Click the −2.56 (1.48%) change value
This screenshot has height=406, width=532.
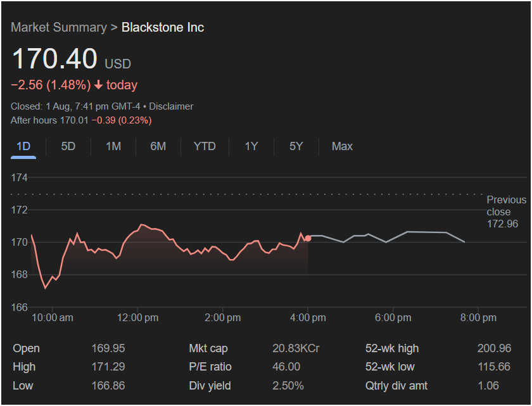51,85
